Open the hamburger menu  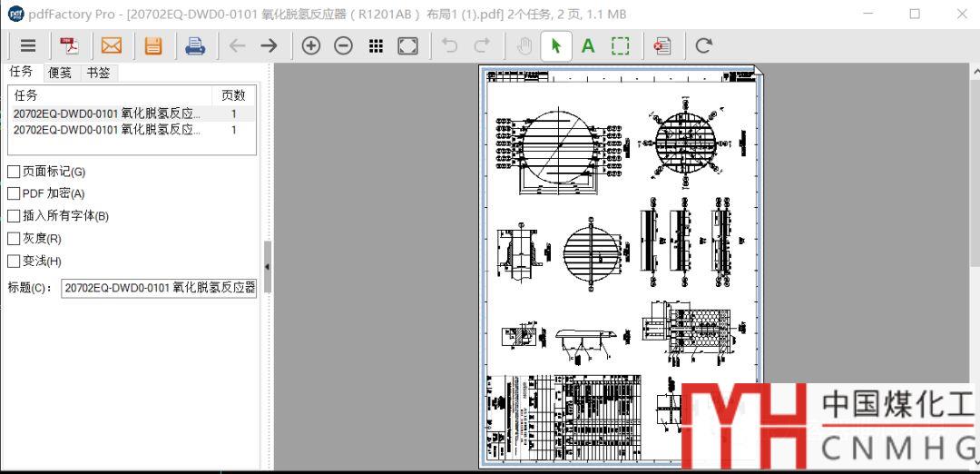pos(28,45)
